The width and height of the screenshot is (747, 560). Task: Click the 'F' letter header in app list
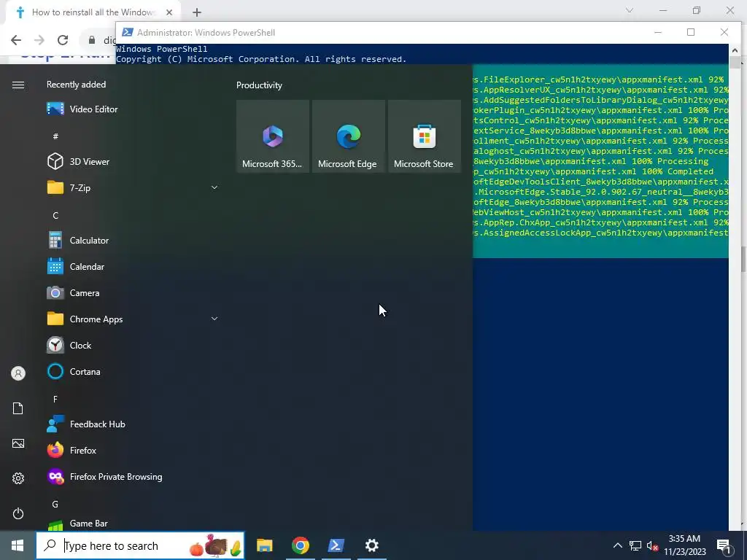pos(55,400)
